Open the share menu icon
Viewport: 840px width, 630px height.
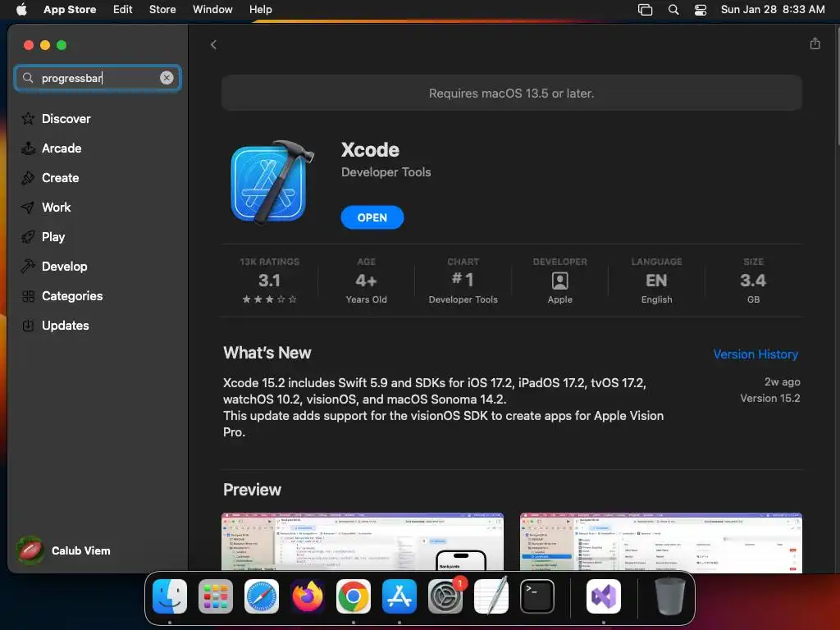pos(815,44)
